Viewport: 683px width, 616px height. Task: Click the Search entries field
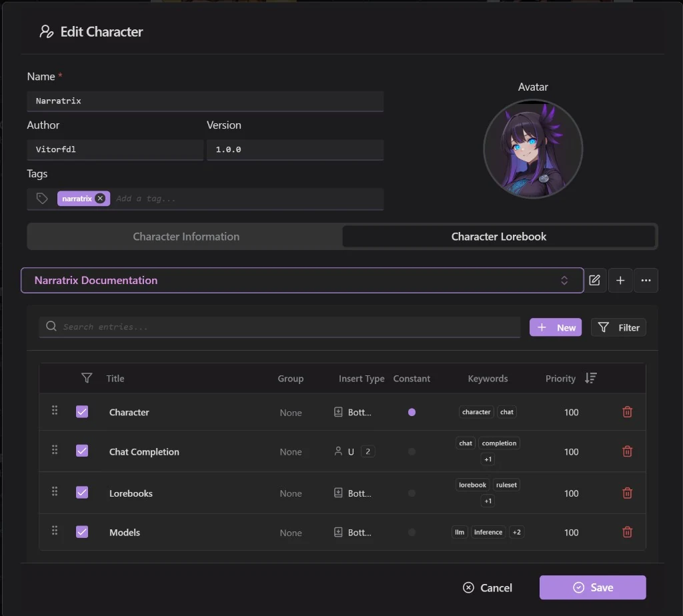tap(279, 327)
